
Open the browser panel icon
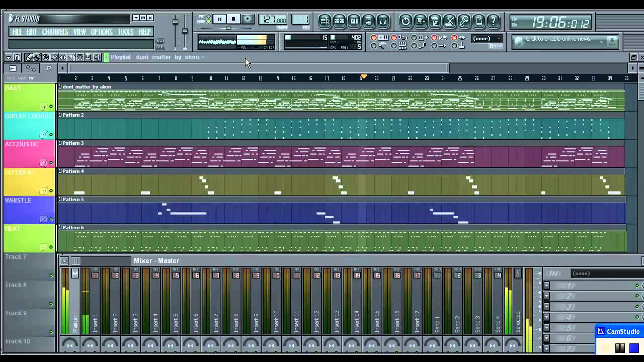[x=368, y=21]
